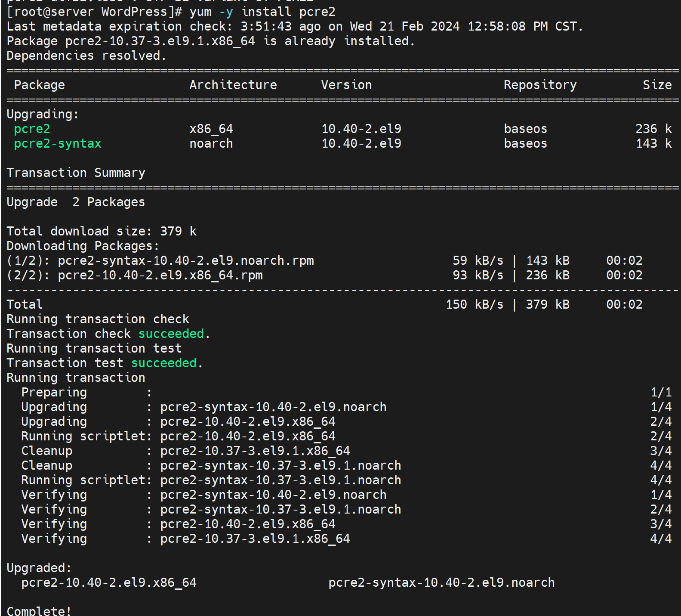Click the 'Upgrade 2 Packages' summary line

click(x=76, y=202)
